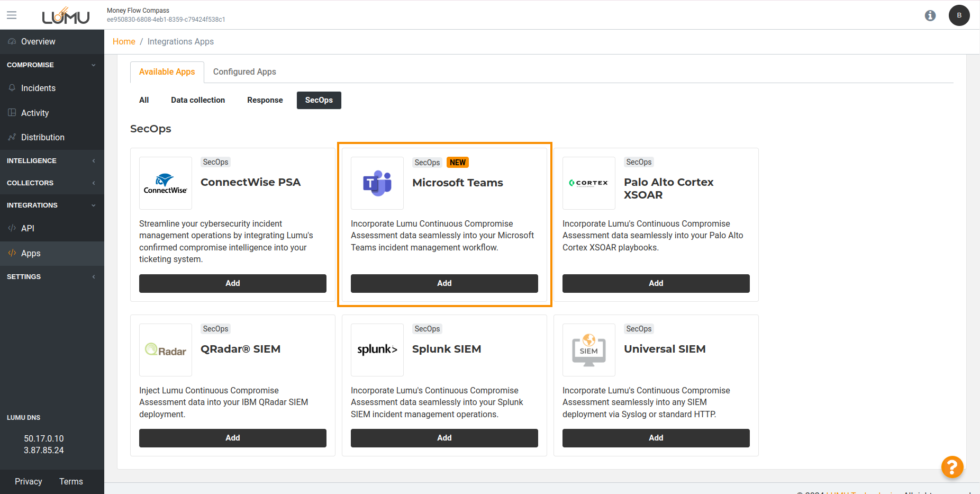Click the QRadar logo image
Image resolution: width=980 pixels, height=494 pixels.
165,349
